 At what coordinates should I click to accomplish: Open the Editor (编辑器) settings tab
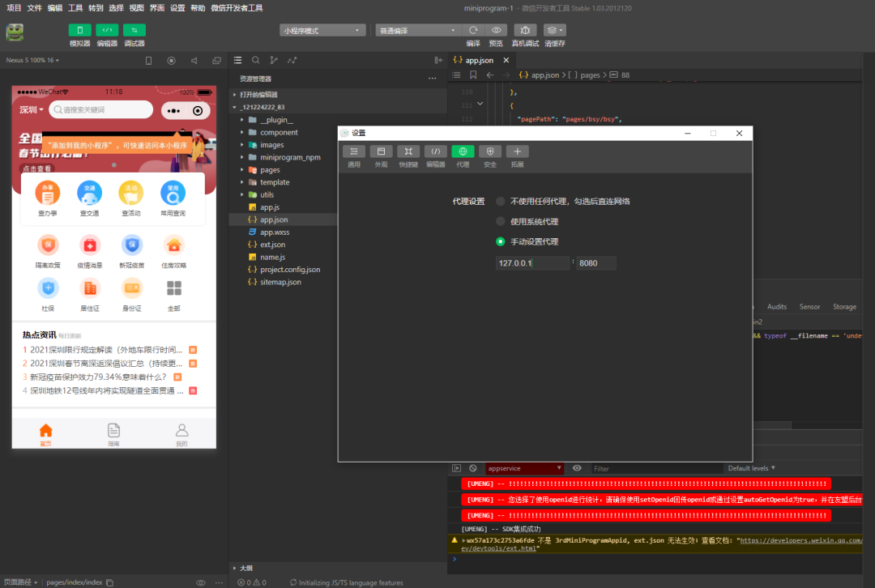tap(436, 151)
